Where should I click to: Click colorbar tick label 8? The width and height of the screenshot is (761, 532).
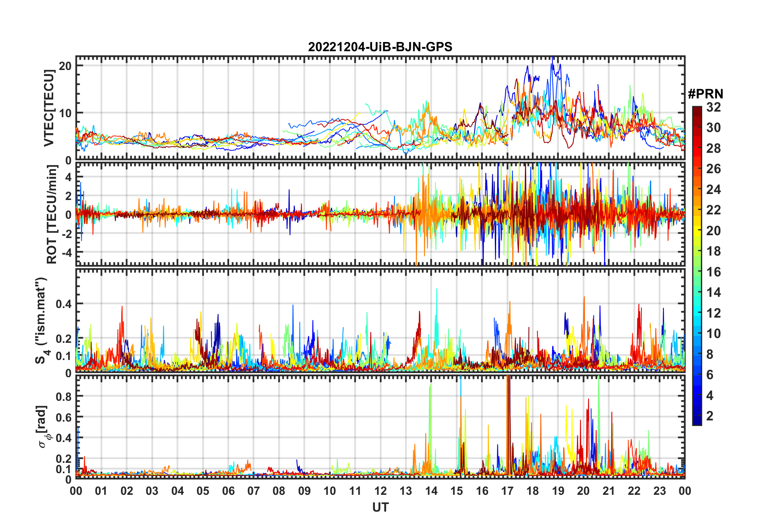tap(710, 354)
